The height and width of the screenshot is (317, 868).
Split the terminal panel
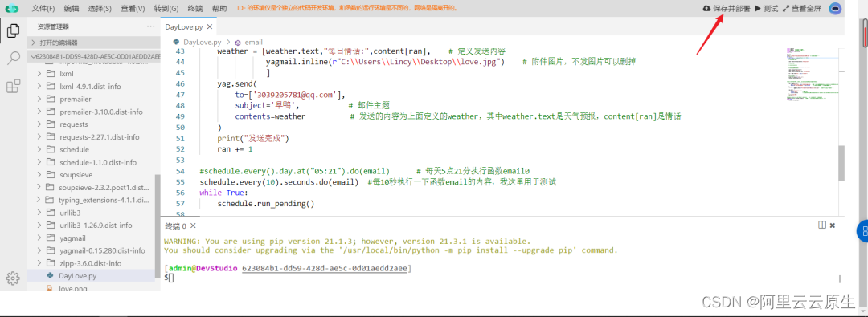(x=822, y=226)
